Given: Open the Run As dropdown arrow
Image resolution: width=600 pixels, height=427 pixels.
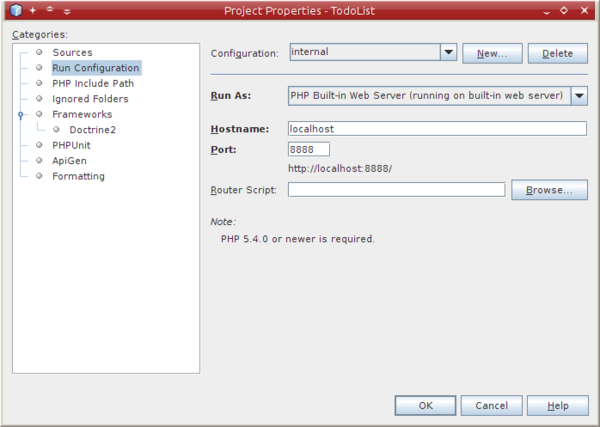Looking at the screenshot, I should pos(579,96).
